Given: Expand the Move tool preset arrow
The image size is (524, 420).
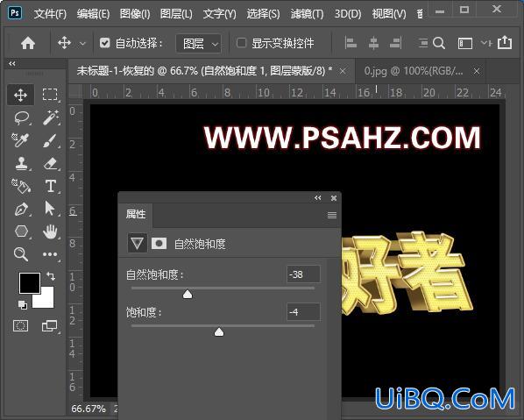Looking at the screenshot, I should 82,44.
